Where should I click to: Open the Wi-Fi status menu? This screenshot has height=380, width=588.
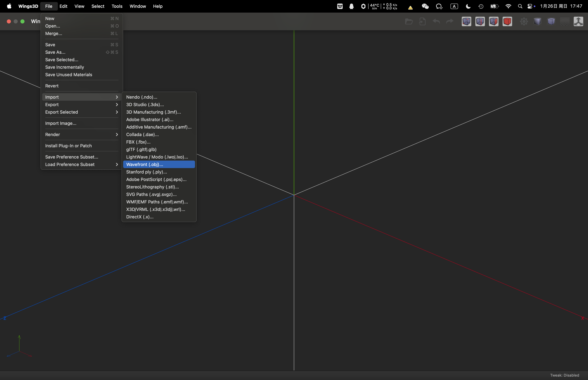[x=508, y=6]
